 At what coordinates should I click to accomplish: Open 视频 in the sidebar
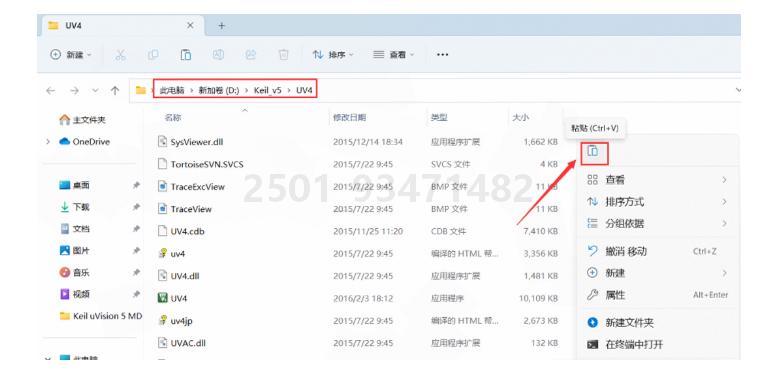click(75, 295)
